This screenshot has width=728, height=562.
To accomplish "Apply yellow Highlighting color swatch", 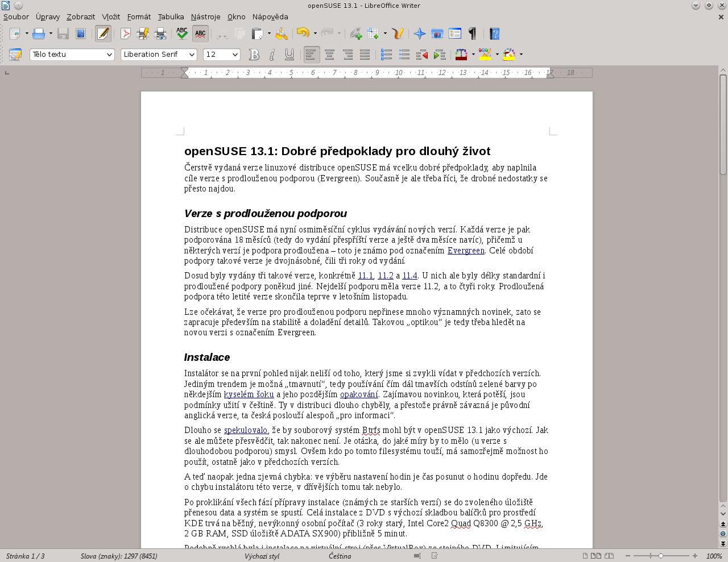I will [x=485, y=55].
